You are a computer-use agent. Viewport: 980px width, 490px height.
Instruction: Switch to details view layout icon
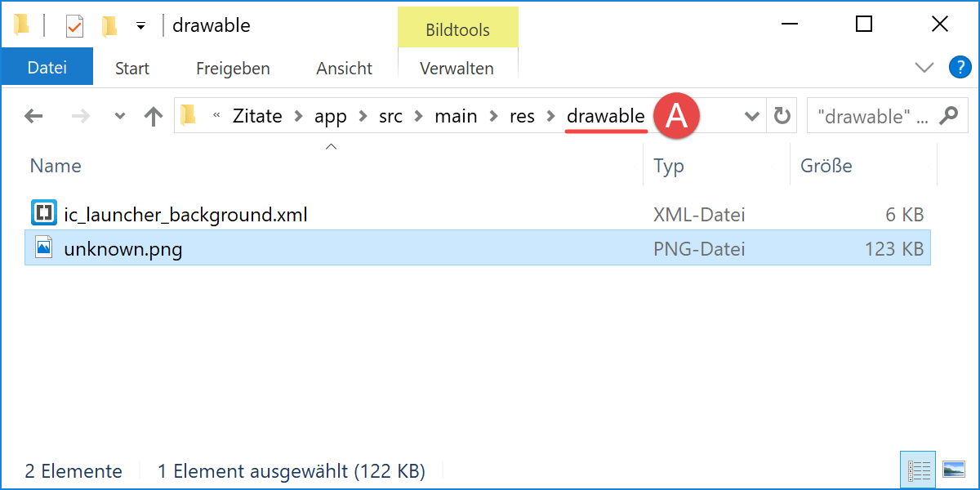pos(920,470)
